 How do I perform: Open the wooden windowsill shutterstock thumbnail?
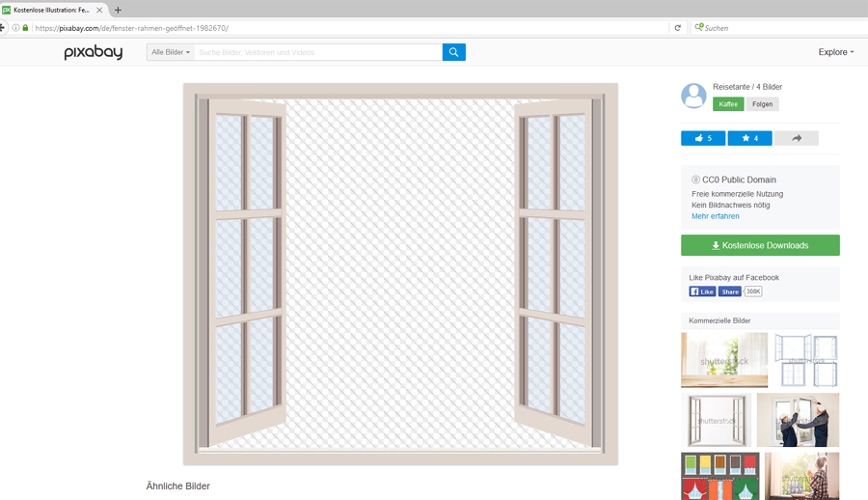724,360
